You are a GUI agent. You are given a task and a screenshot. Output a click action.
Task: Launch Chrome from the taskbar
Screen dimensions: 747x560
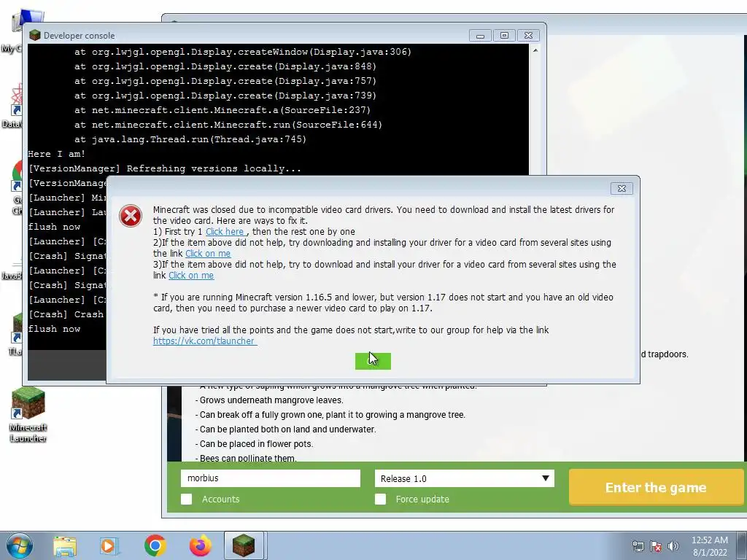[155, 545]
